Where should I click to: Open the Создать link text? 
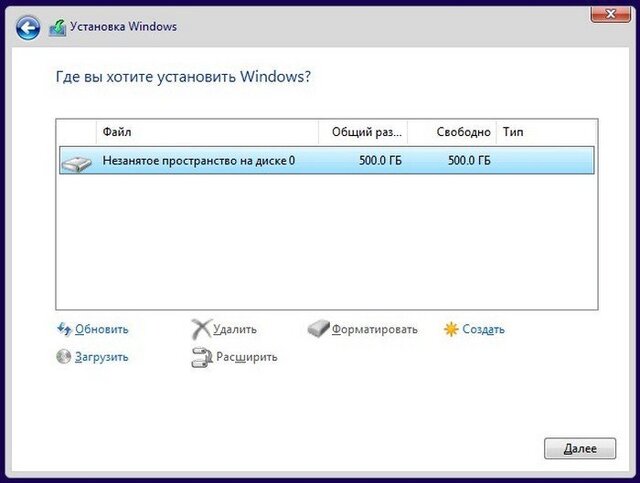(483, 329)
